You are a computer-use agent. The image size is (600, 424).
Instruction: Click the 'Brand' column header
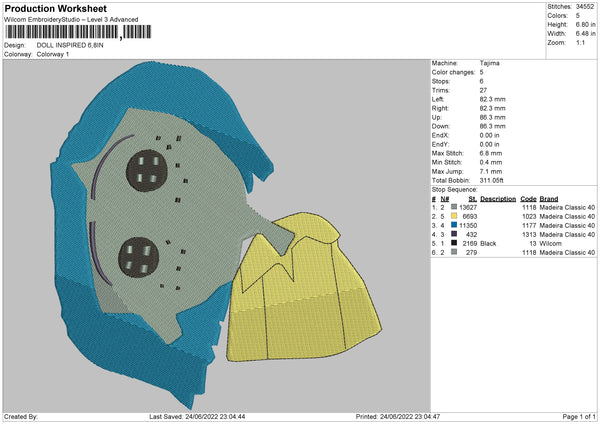pyautogui.click(x=549, y=199)
